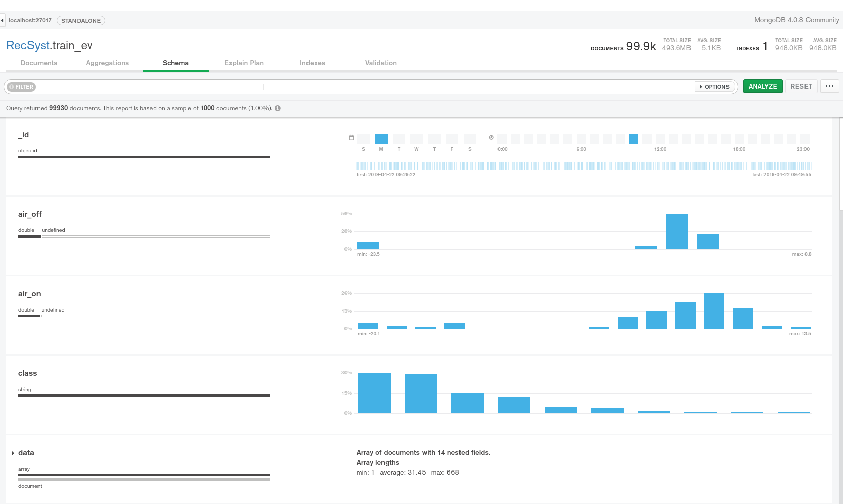Open the three-dots query history button
Viewport: 843px width, 504px height.
(829, 86)
